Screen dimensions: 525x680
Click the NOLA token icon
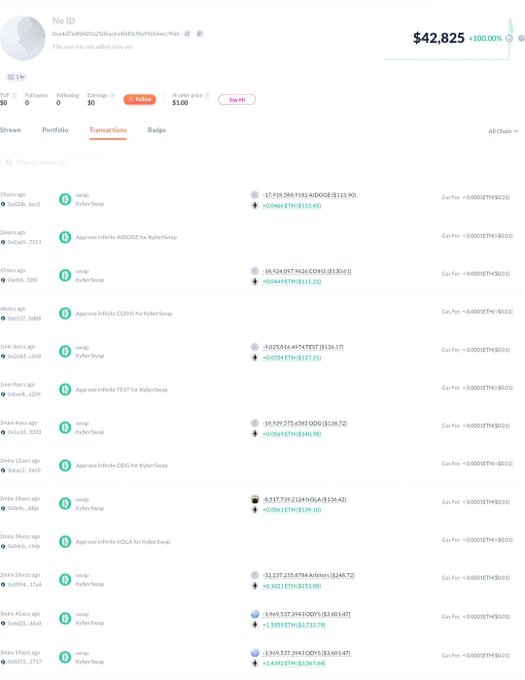pos(255,499)
